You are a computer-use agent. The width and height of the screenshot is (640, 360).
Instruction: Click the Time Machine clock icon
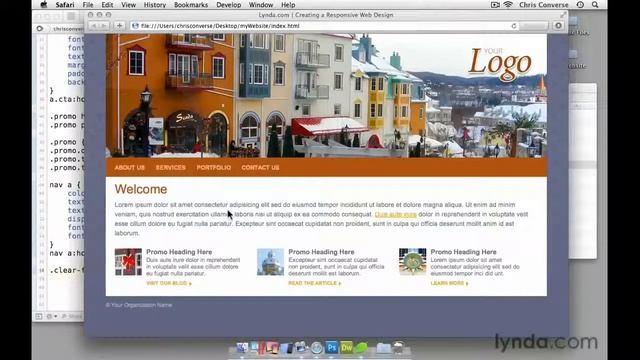point(580,5)
